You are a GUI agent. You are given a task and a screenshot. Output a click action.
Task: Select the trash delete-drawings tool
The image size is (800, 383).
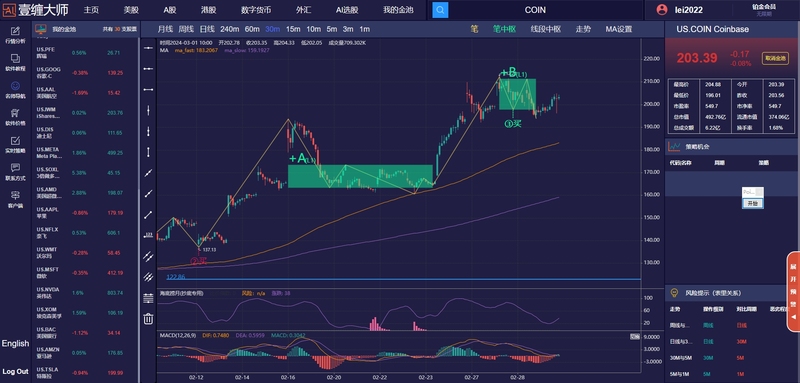pos(148,319)
